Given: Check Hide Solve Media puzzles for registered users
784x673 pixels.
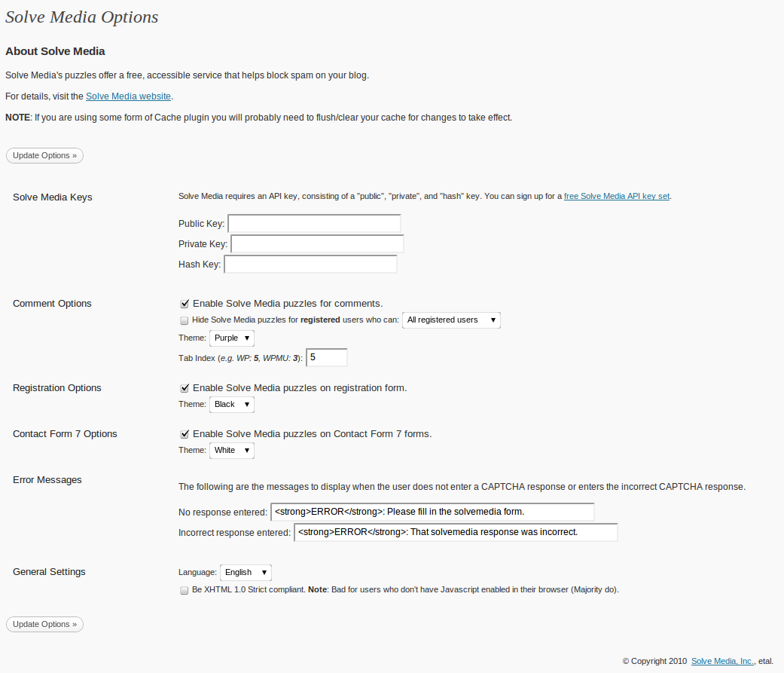Looking at the screenshot, I should coord(185,320).
